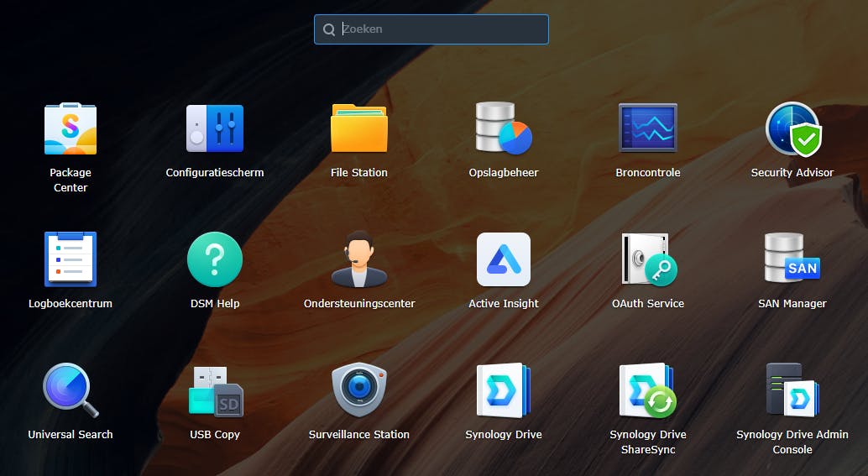868x476 pixels.
Task: Click the Zoeken search field
Action: click(431, 29)
